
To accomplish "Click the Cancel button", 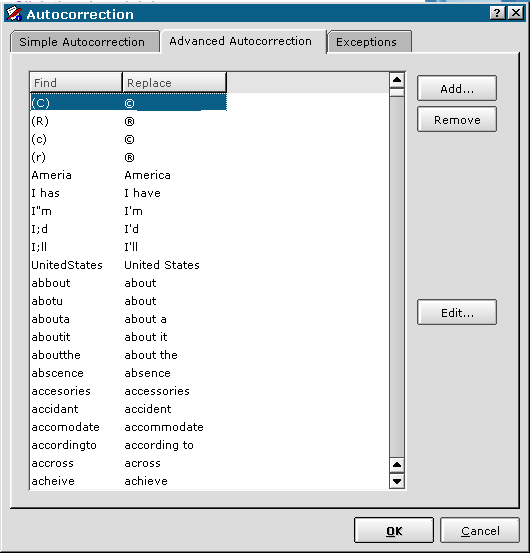I will click(480, 530).
